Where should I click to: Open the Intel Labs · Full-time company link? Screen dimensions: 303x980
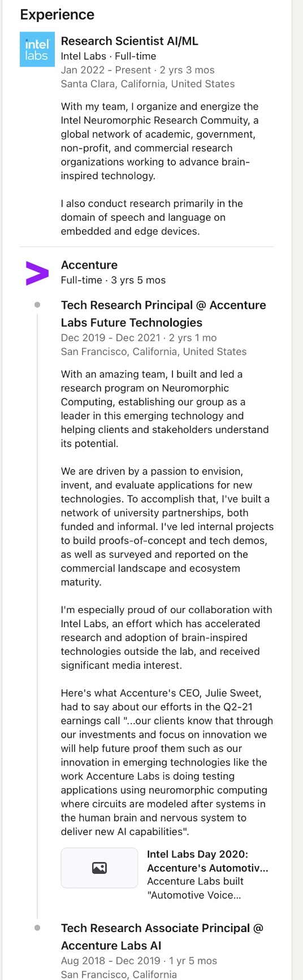click(x=109, y=56)
